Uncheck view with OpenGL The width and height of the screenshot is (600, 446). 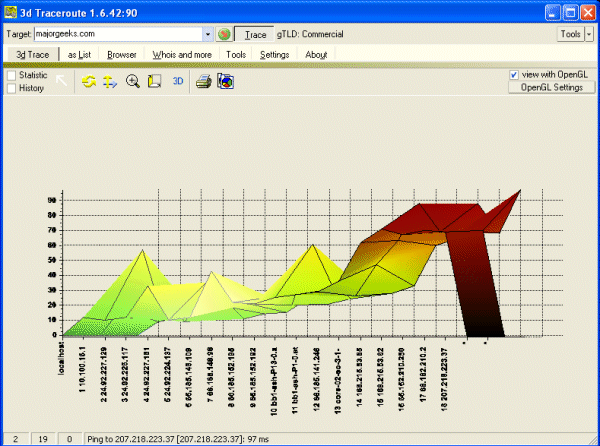coord(514,74)
